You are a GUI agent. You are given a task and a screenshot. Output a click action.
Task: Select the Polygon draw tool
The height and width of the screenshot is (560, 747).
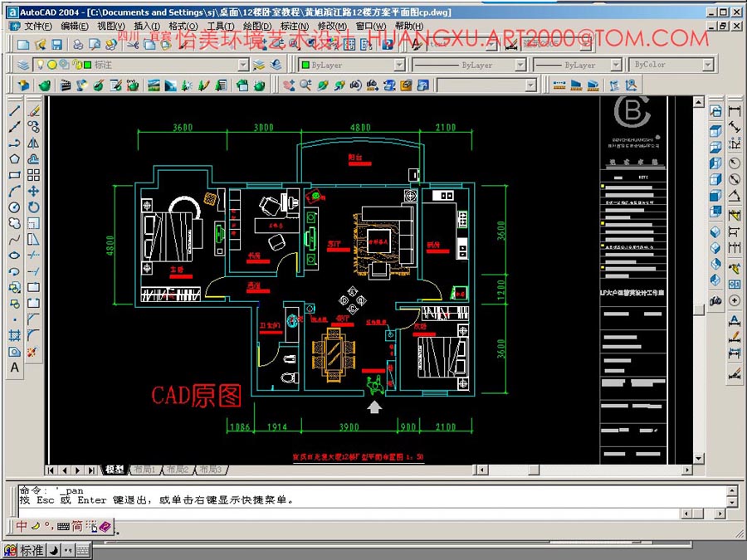(14, 159)
